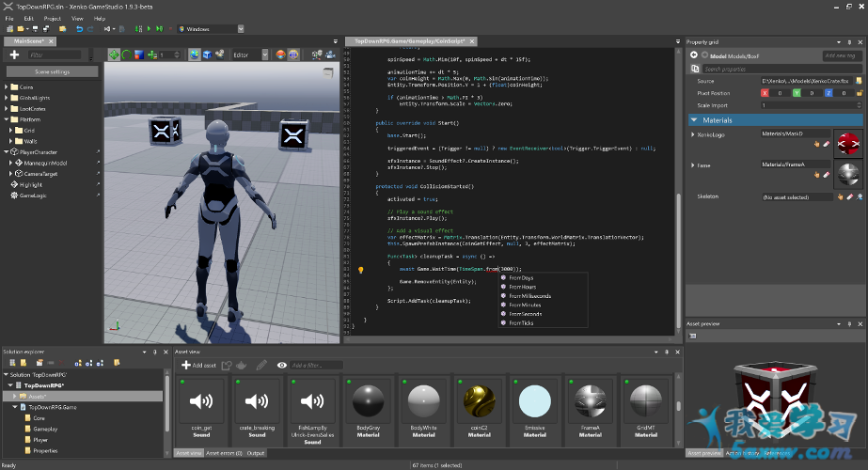Open the Help menu
This screenshot has height=470, width=868.
[x=99, y=18]
